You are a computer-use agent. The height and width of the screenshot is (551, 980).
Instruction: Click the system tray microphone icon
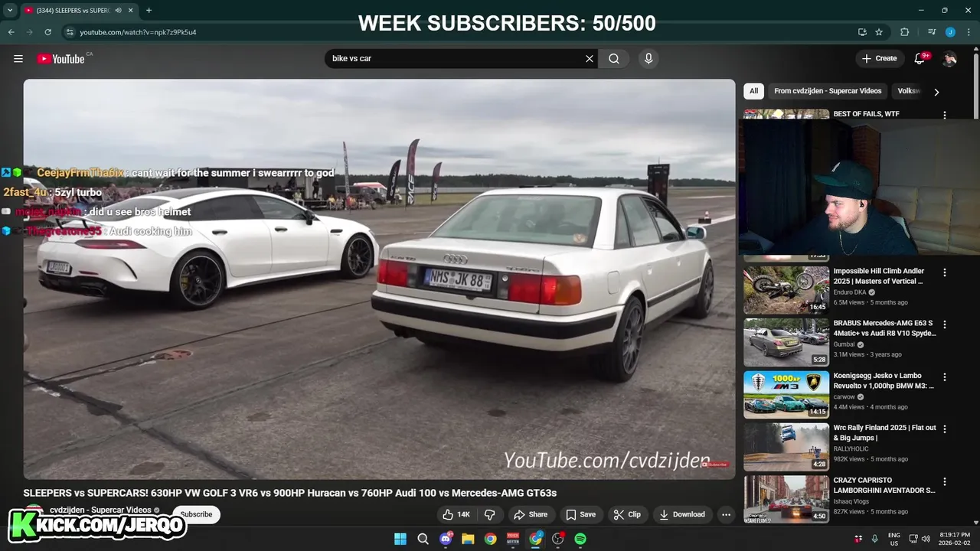point(874,539)
